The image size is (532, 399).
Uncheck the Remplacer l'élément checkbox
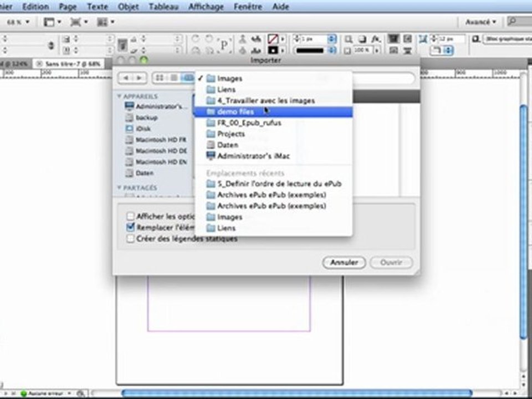[x=130, y=227]
